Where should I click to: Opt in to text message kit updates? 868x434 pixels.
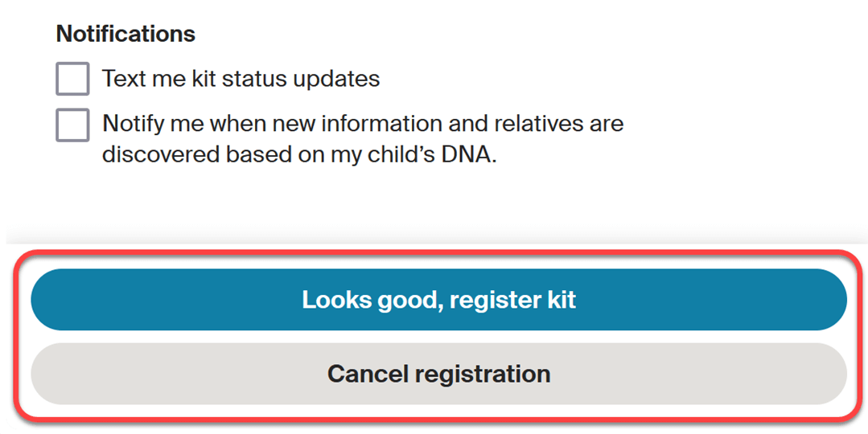point(72,79)
